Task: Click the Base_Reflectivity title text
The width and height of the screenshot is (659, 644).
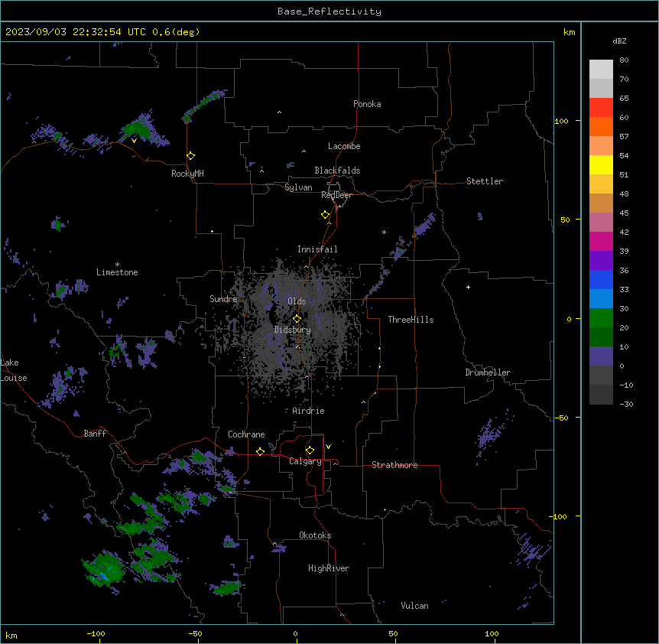Action: 329,11
